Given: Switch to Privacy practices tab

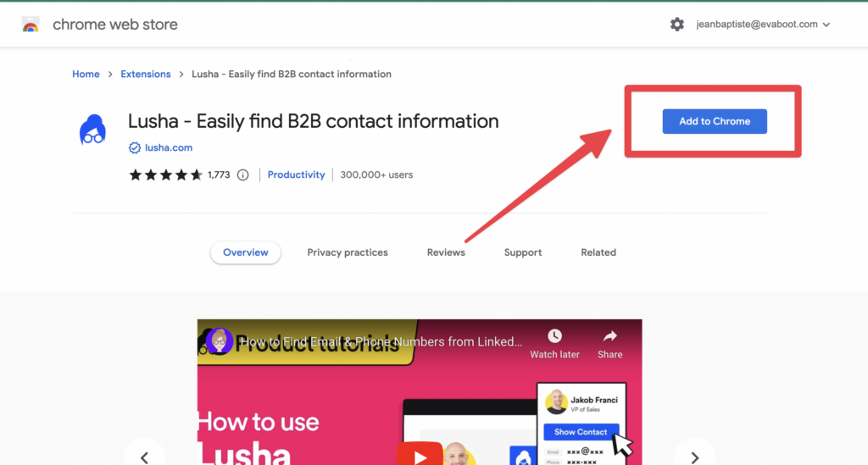Looking at the screenshot, I should pos(348,252).
